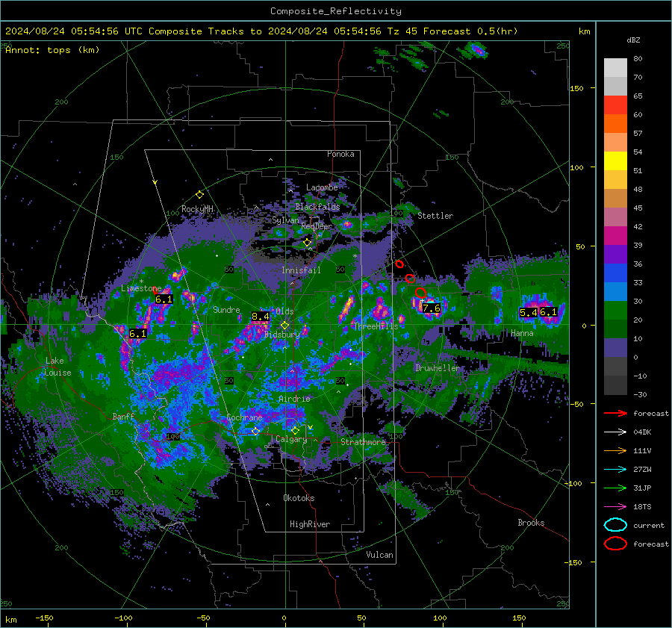Click the Blackfalds city label
This screenshot has height=628, width=672.
(317, 207)
